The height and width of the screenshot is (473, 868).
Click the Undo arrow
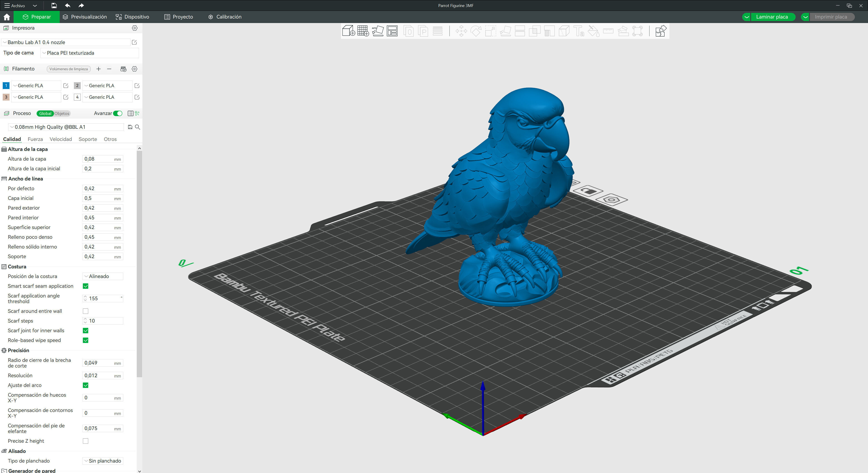click(67, 5)
